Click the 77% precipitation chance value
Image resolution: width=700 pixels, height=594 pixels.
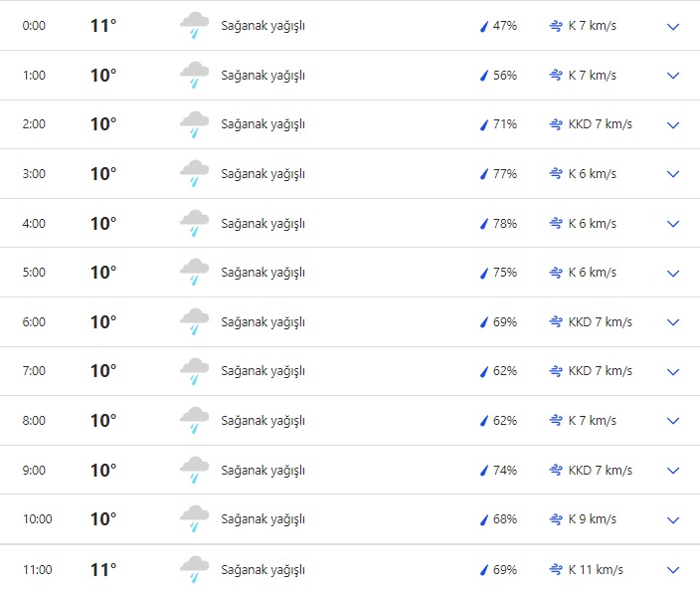click(x=505, y=174)
